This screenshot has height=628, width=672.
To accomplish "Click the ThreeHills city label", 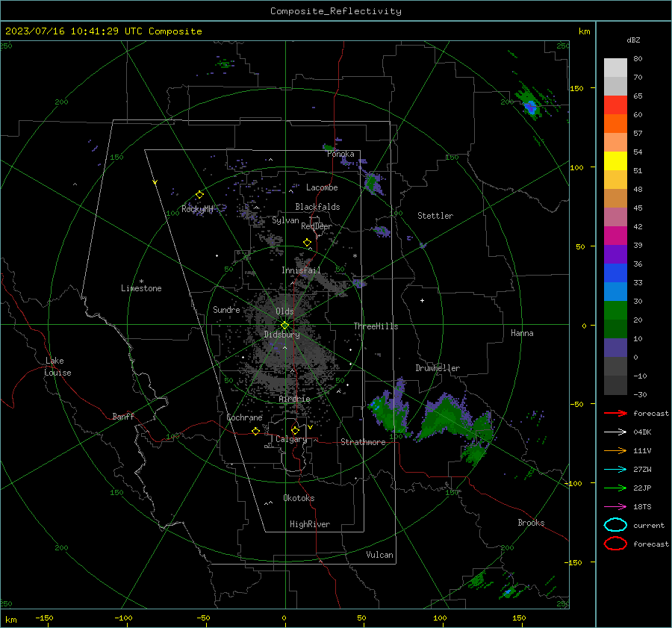I will [x=376, y=326].
